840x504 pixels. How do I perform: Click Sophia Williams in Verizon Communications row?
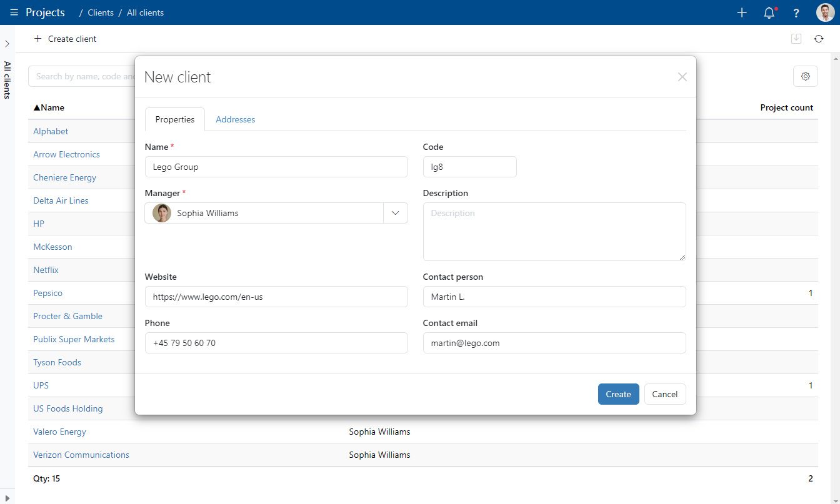click(x=379, y=455)
